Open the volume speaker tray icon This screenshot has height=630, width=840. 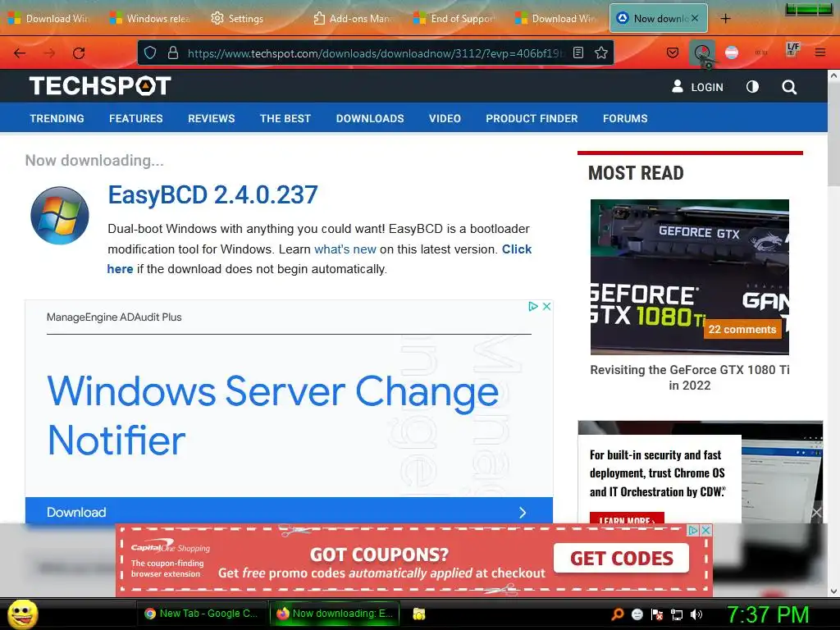tap(696, 614)
